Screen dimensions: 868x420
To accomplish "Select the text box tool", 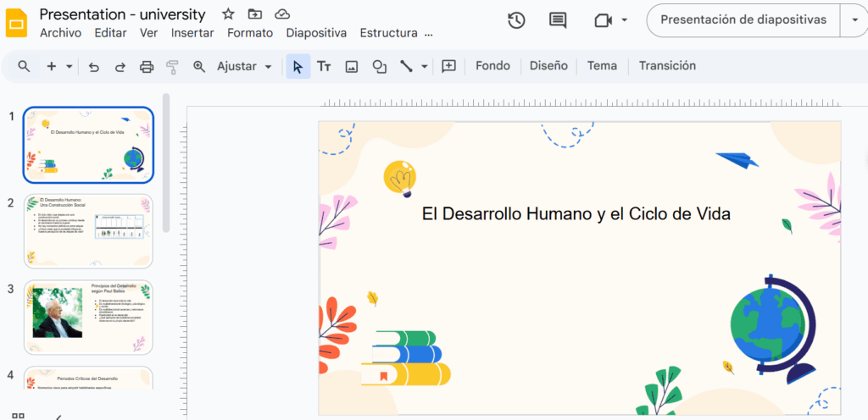I will click(x=324, y=66).
